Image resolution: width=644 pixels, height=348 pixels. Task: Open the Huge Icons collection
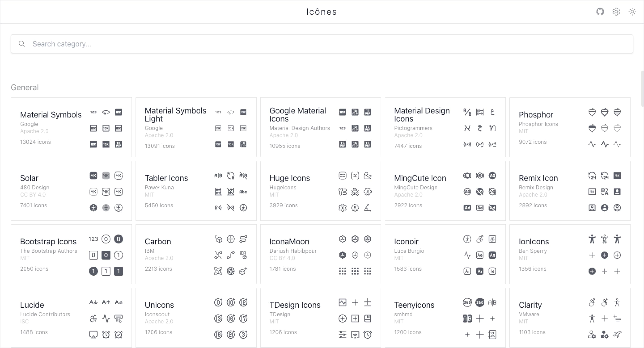pyautogui.click(x=290, y=178)
